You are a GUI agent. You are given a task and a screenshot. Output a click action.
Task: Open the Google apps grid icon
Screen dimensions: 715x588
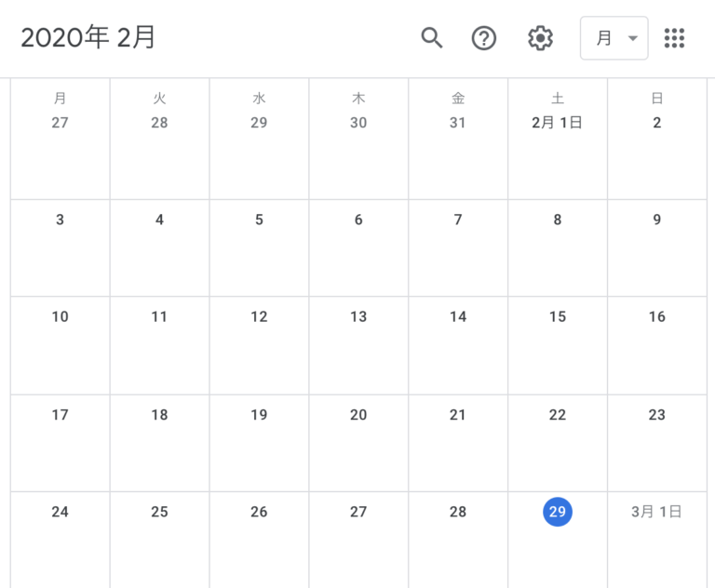pos(674,38)
